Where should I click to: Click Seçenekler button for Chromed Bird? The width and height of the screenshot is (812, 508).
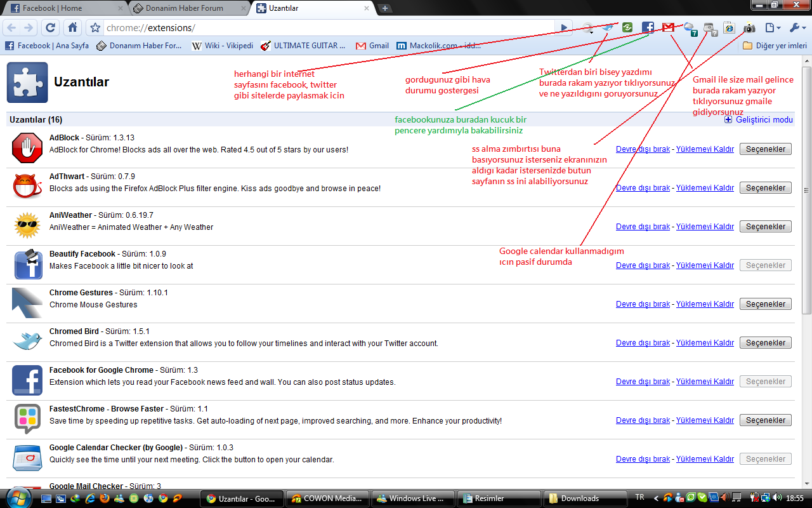click(766, 343)
